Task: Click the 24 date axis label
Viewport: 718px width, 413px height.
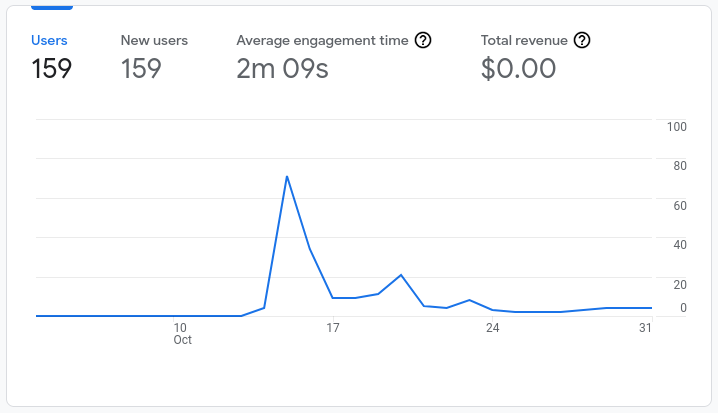Action: pyautogui.click(x=492, y=328)
